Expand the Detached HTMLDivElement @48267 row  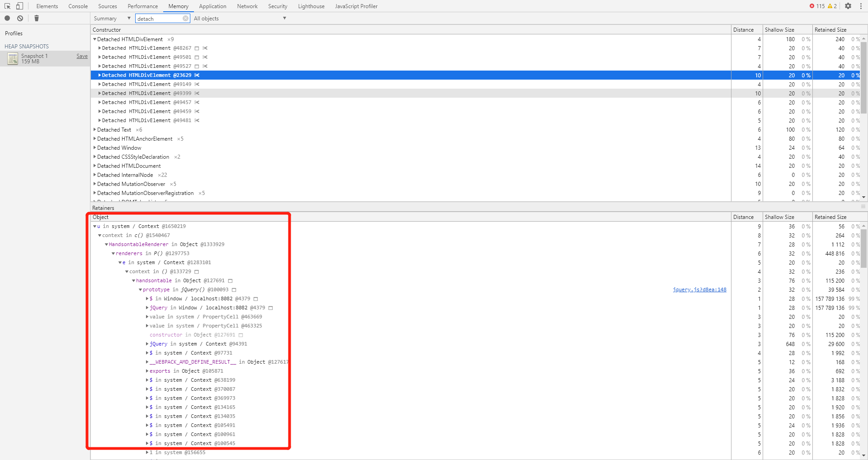[99, 48]
